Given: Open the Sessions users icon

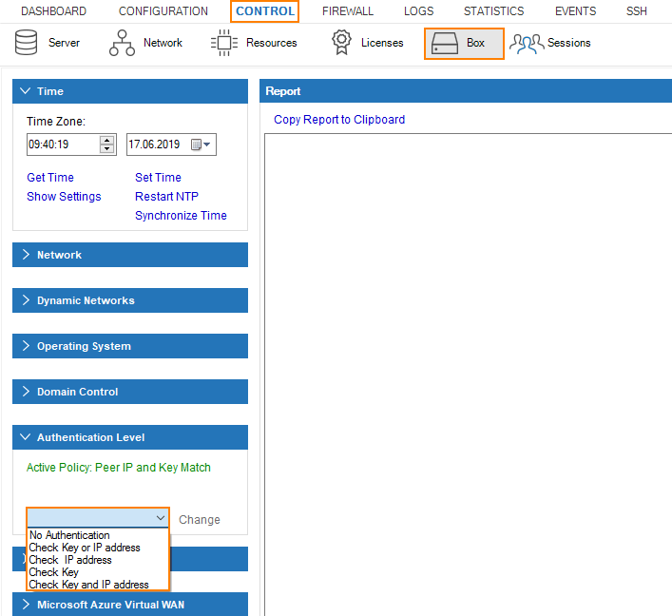Looking at the screenshot, I should point(528,44).
